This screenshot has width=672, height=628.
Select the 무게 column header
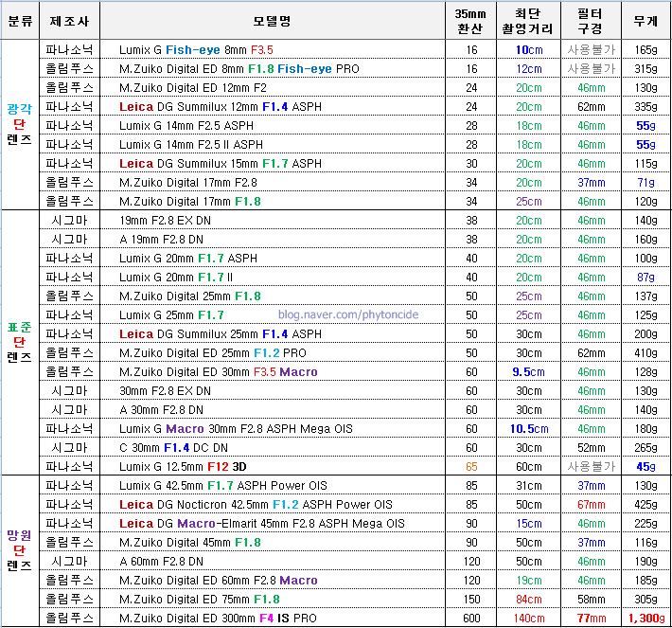[645, 21]
